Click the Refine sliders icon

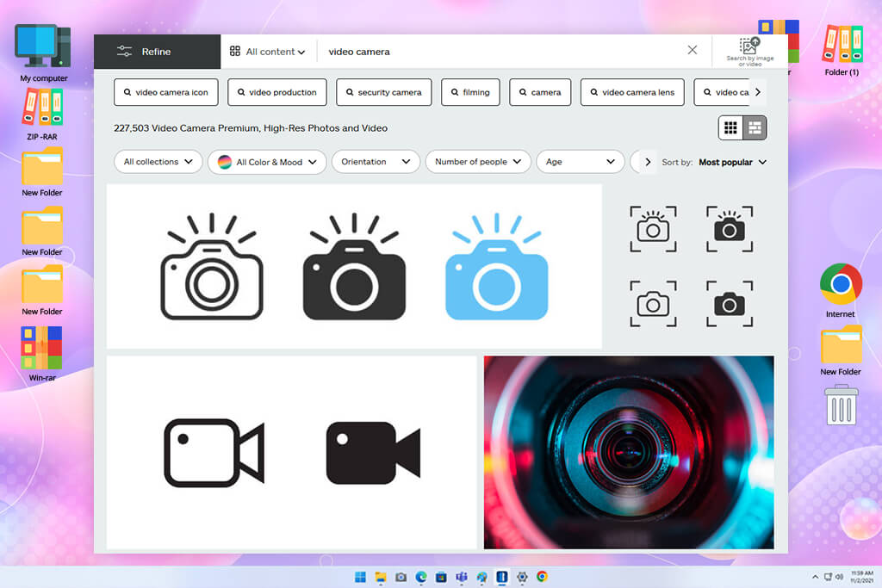tap(124, 52)
